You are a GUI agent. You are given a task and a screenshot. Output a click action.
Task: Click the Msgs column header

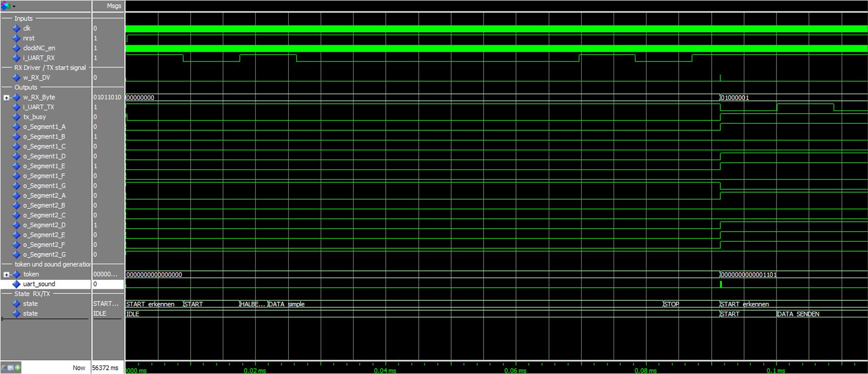click(x=114, y=6)
